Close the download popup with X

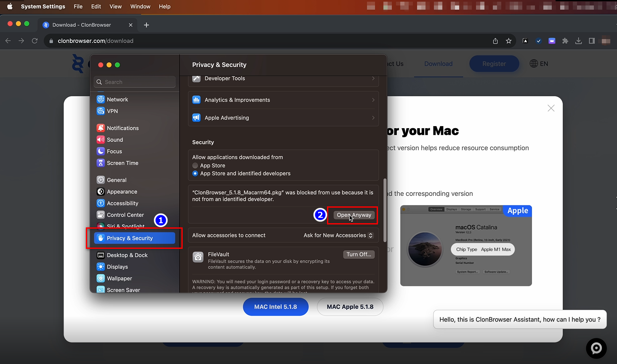(x=551, y=108)
